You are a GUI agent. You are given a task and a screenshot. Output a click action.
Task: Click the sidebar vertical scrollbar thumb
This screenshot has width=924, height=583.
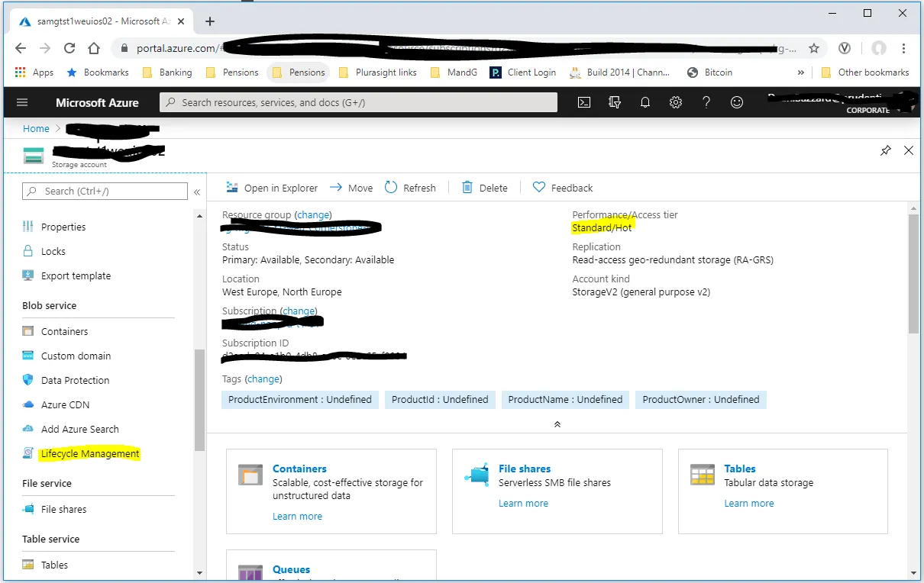click(200, 400)
